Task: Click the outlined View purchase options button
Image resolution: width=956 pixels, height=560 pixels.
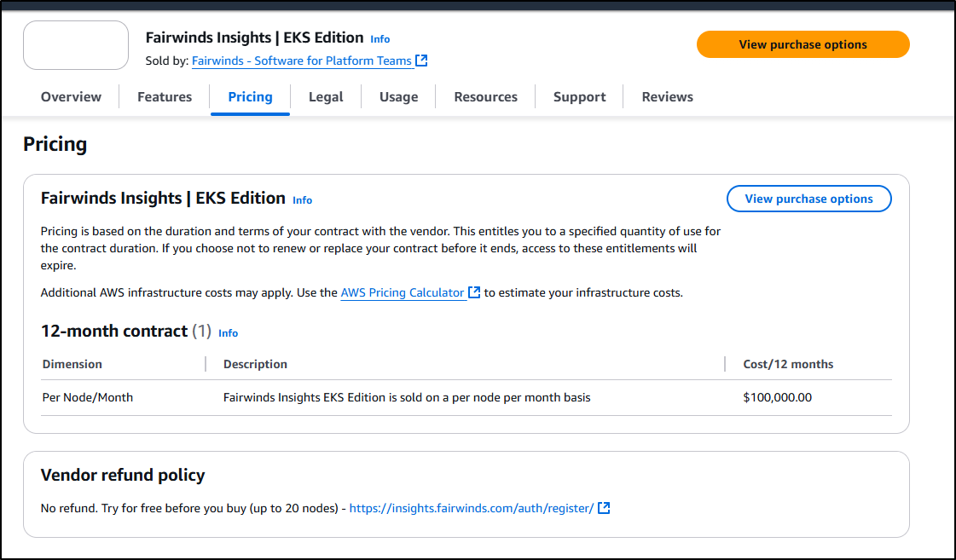Action: (808, 199)
